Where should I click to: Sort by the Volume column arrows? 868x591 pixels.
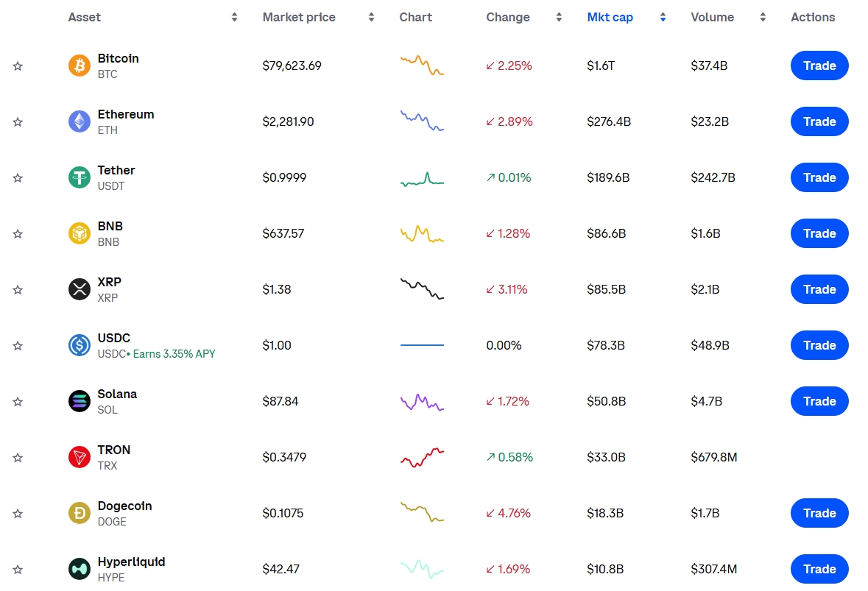tap(763, 17)
